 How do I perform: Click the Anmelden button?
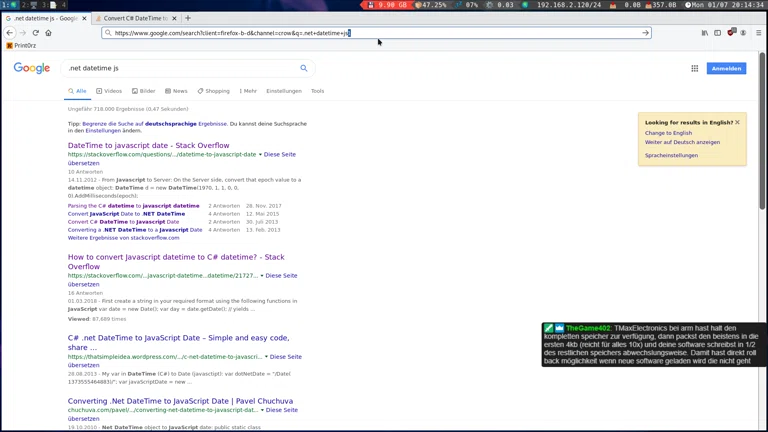pyautogui.click(x=726, y=69)
